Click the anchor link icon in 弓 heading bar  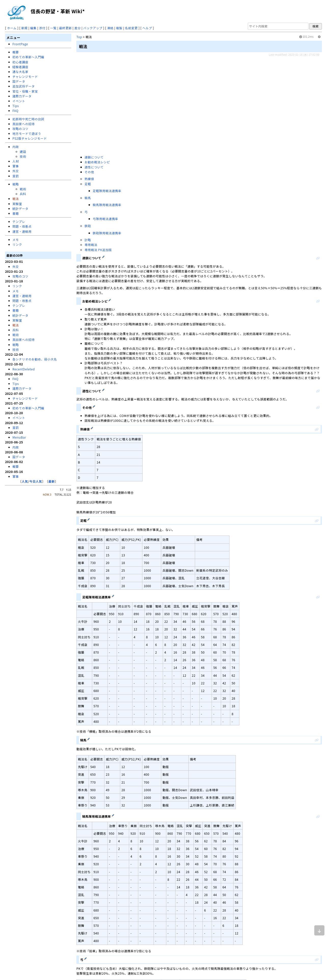[316, 960]
